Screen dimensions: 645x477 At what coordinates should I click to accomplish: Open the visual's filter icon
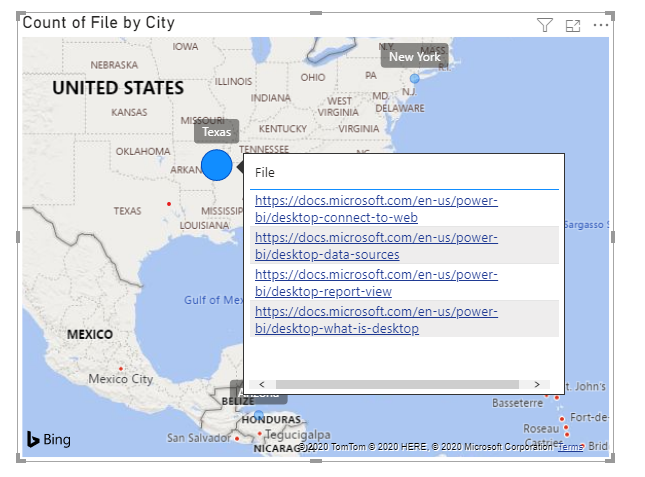tap(545, 25)
